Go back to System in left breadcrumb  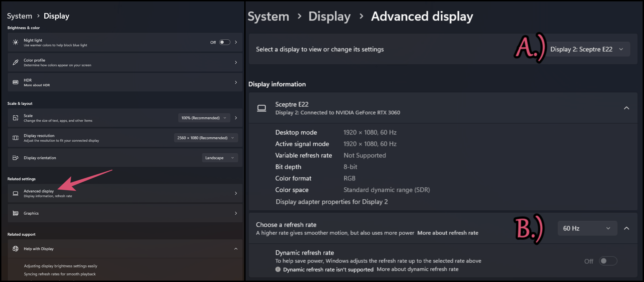click(x=20, y=16)
